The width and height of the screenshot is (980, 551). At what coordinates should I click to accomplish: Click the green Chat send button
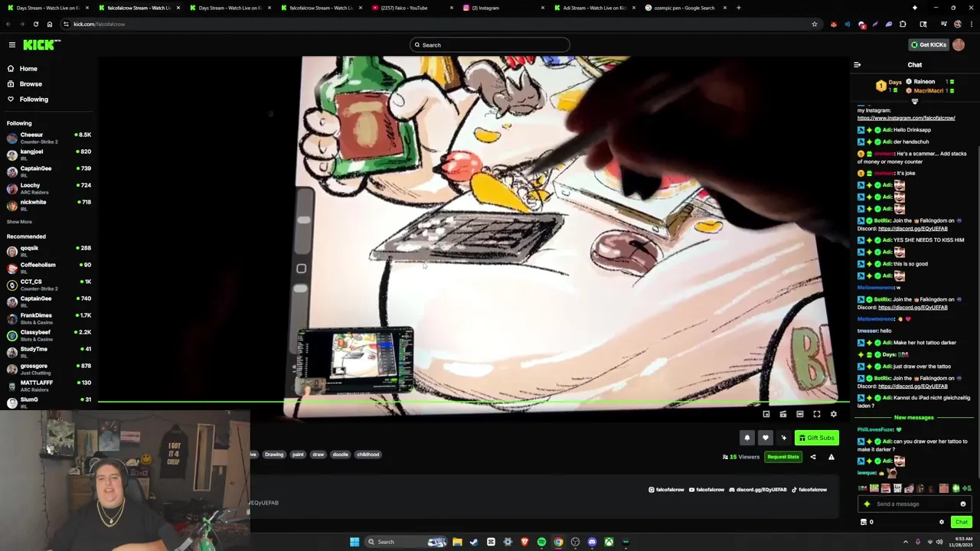tap(962, 522)
